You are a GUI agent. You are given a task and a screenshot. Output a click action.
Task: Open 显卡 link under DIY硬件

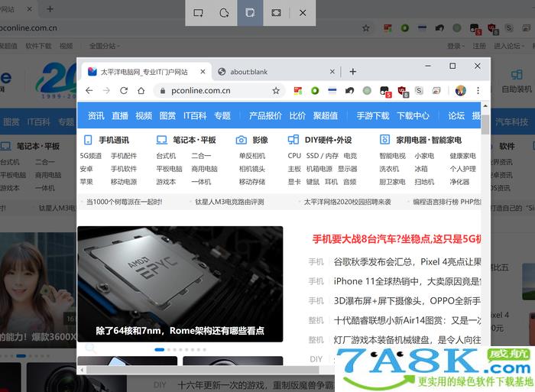coord(294,182)
